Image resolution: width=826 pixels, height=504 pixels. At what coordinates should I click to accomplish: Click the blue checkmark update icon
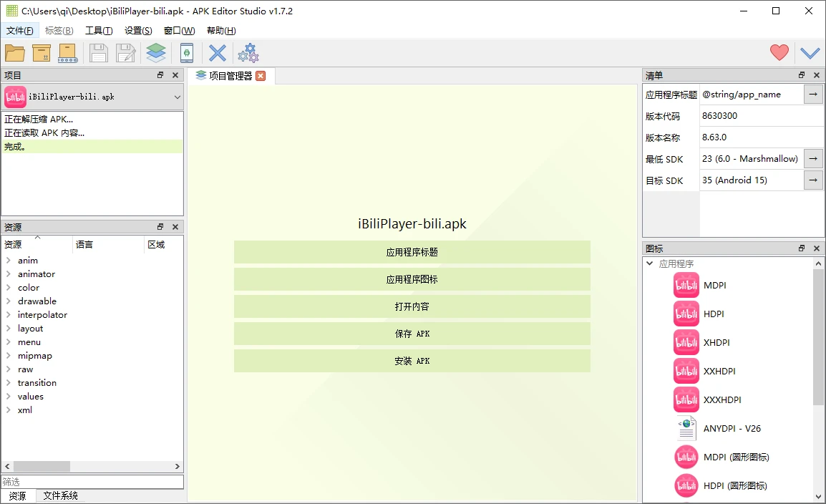pyautogui.click(x=810, y=53)
